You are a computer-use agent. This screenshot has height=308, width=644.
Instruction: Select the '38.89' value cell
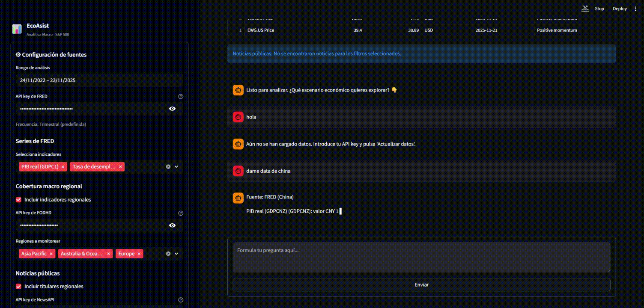tap(394, 30)
